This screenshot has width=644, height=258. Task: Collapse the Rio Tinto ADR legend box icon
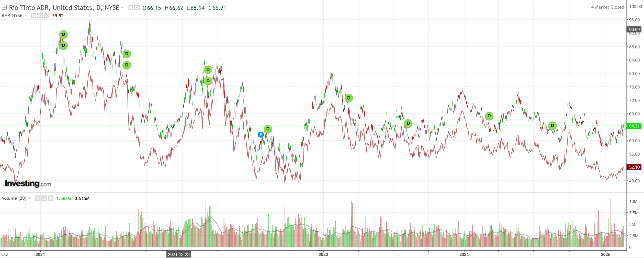point(4,7)
